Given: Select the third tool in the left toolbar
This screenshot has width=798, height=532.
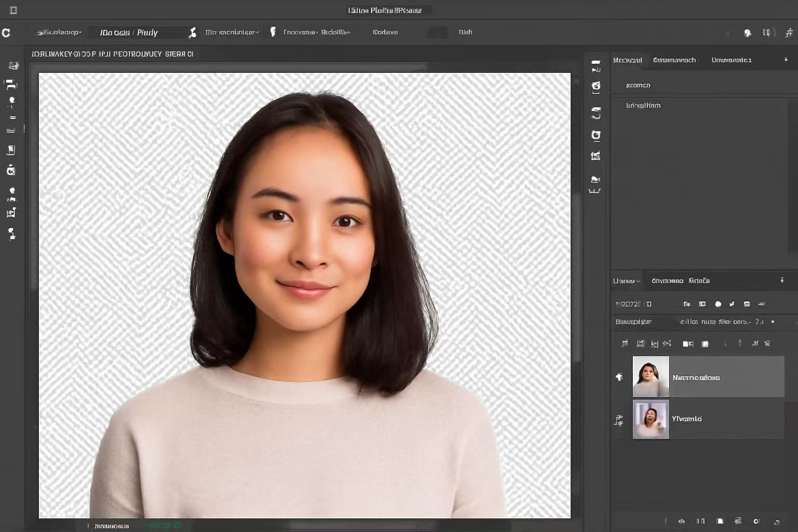Looking at the screenshot, I should point(11,102).
